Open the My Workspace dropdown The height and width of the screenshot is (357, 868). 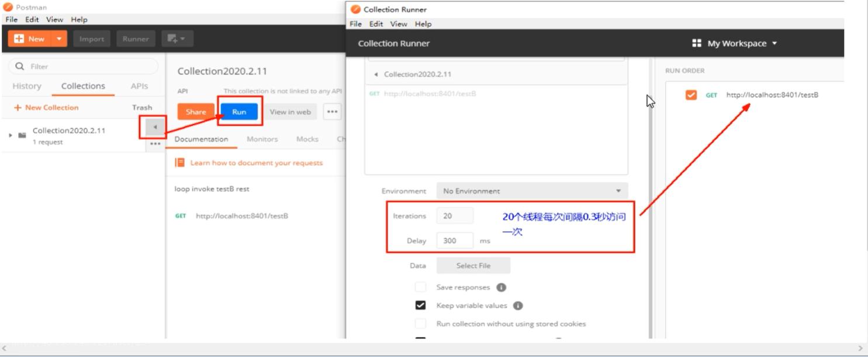735,43
